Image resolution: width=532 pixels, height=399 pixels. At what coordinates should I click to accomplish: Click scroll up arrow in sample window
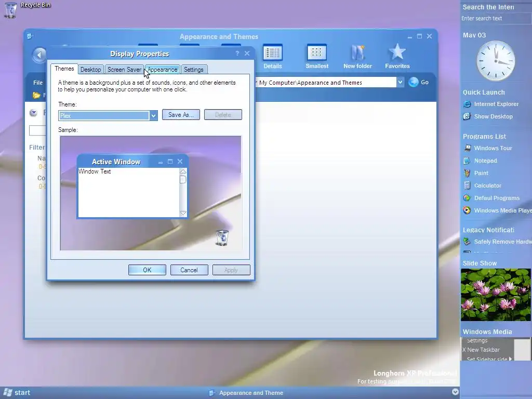[183, 171]
